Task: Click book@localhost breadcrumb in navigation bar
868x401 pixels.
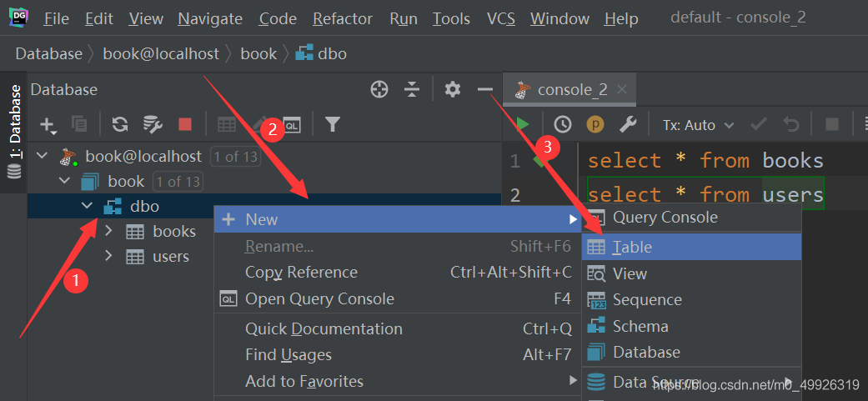Action: (161, 53)
